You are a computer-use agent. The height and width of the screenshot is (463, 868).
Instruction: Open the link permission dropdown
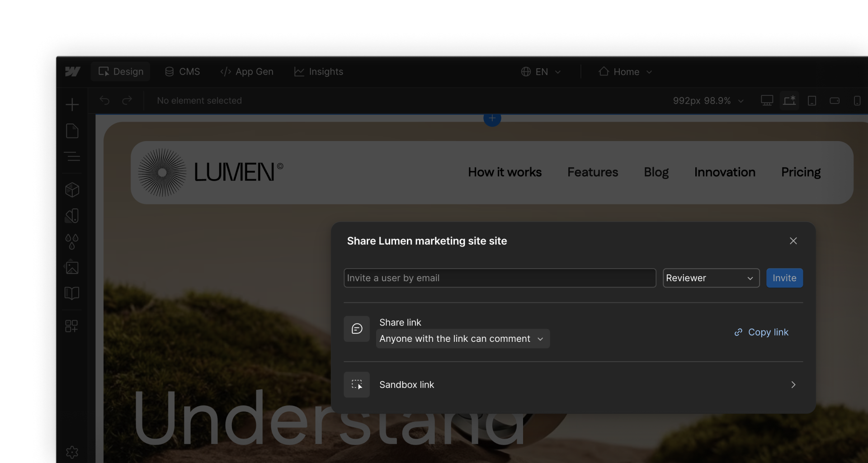(462, 338)
